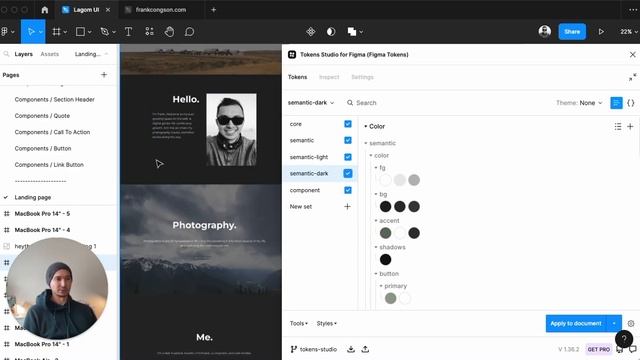The height and width of the screenshot is (360, 640).
Task: Uncheck the semantic token set checkbox
Action: click(348, 140)
